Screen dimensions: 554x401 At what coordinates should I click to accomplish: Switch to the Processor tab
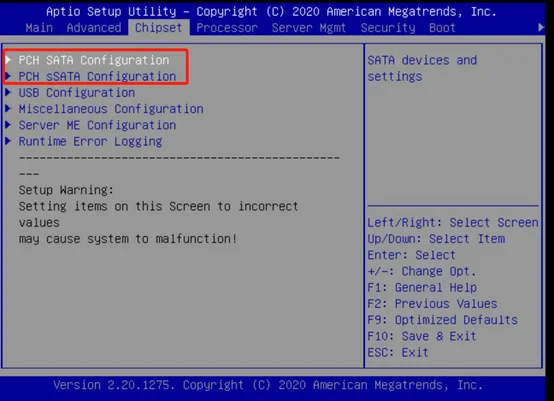(227, 28)
